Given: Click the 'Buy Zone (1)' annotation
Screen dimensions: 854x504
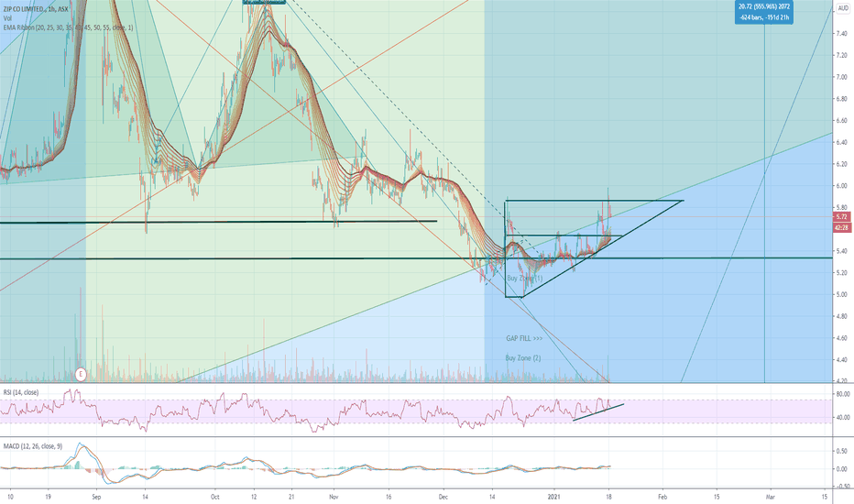Looking at the screenshot, I should pyautogui.click(x=524, y=278).
